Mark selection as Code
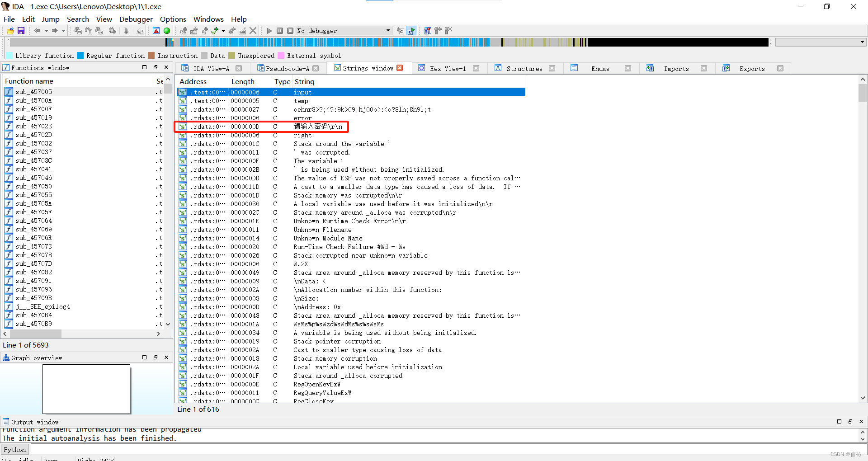The height and width of the screenshot is (461, 868). [183, 30]
